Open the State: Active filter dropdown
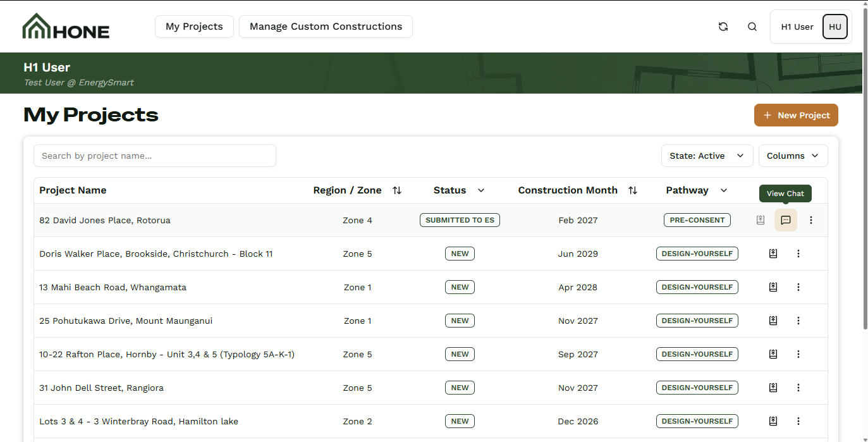 click(x=707, y=156)
